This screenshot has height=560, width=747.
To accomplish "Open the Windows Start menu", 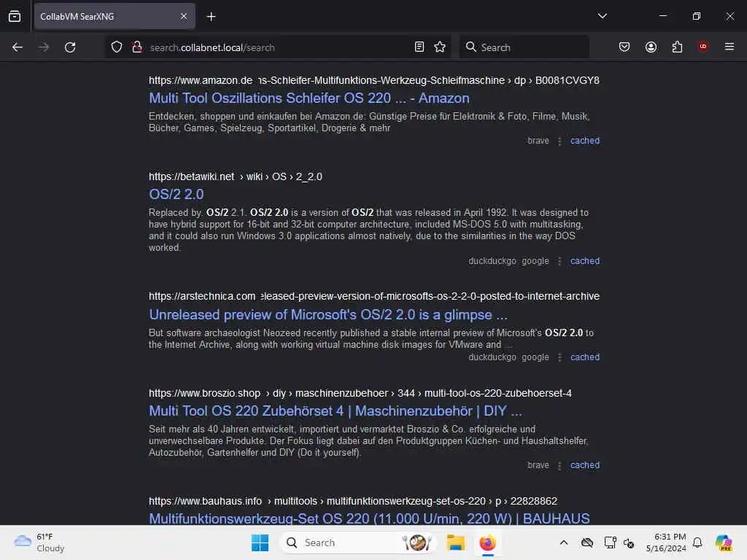I will [260, 542].
